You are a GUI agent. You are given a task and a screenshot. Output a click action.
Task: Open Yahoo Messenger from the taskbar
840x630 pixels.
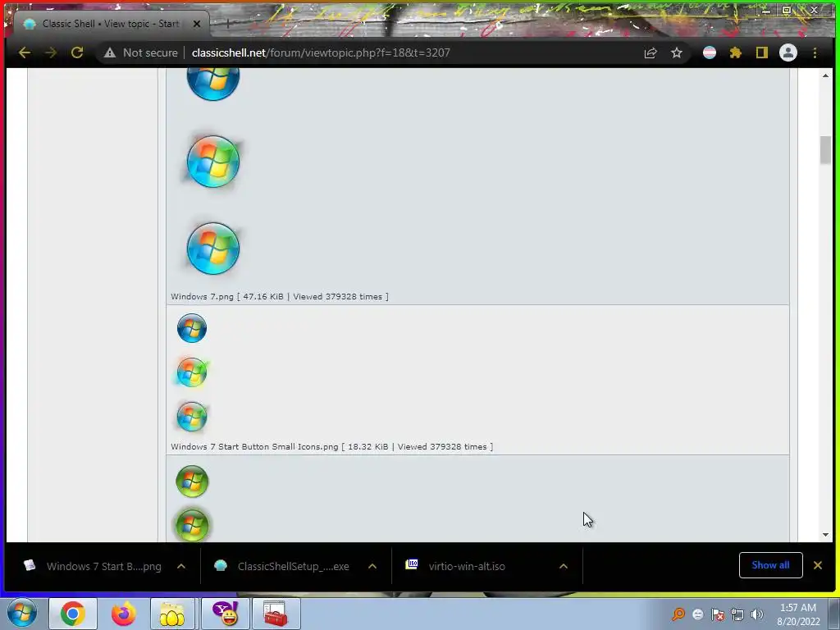pyautogui.click(x=226, y=614)
